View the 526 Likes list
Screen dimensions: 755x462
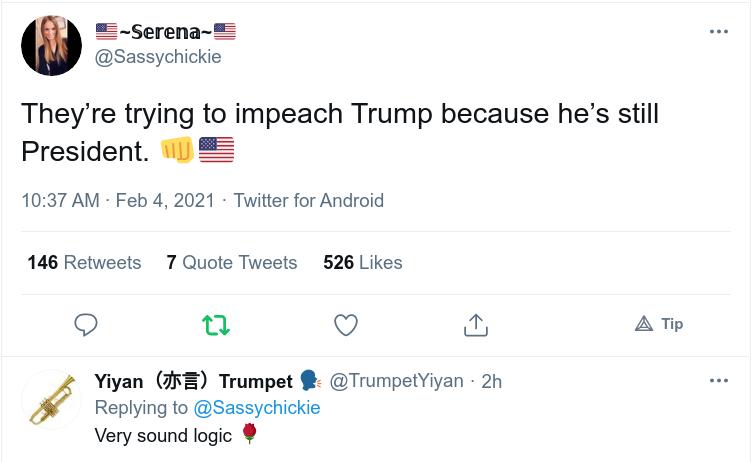point(363,263)
